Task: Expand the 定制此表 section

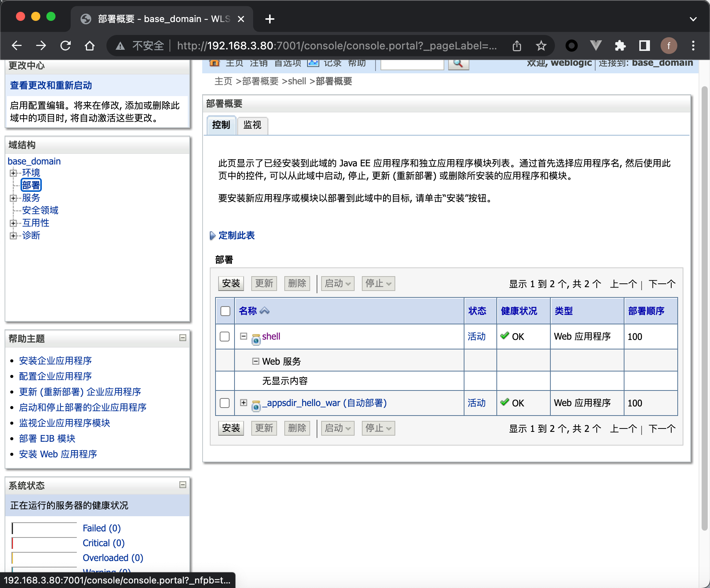Action: click(x=236, y=236)
